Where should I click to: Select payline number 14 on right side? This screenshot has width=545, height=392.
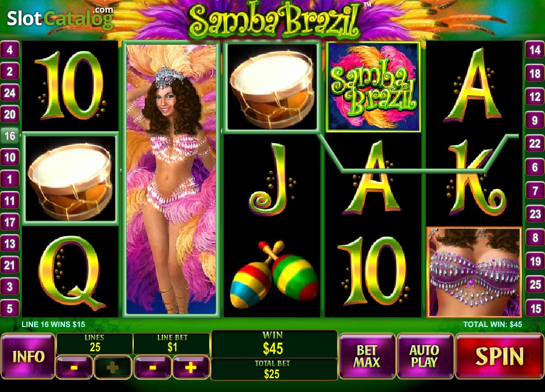(535, 50)
